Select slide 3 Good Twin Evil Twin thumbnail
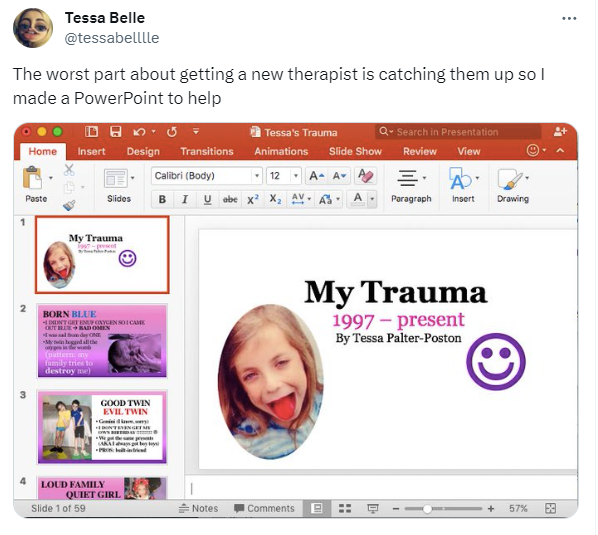This screenshot has width=598, height=535. 102,427
